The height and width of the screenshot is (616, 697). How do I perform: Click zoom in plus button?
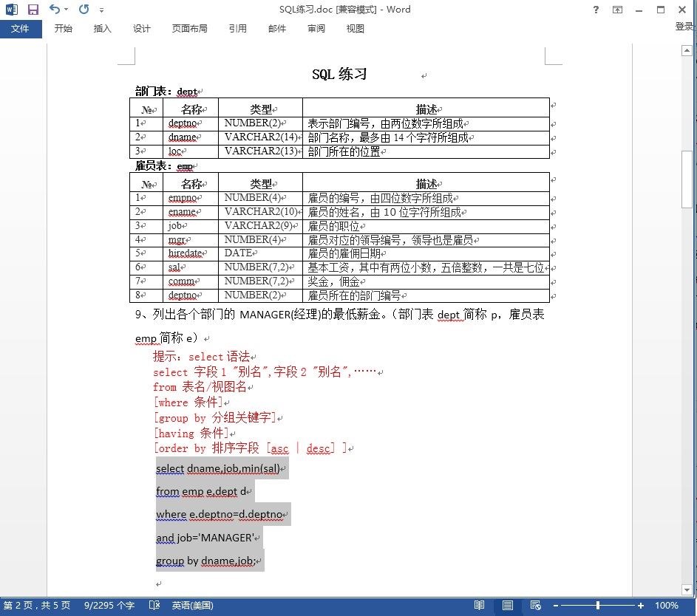[x=641, y=606]
